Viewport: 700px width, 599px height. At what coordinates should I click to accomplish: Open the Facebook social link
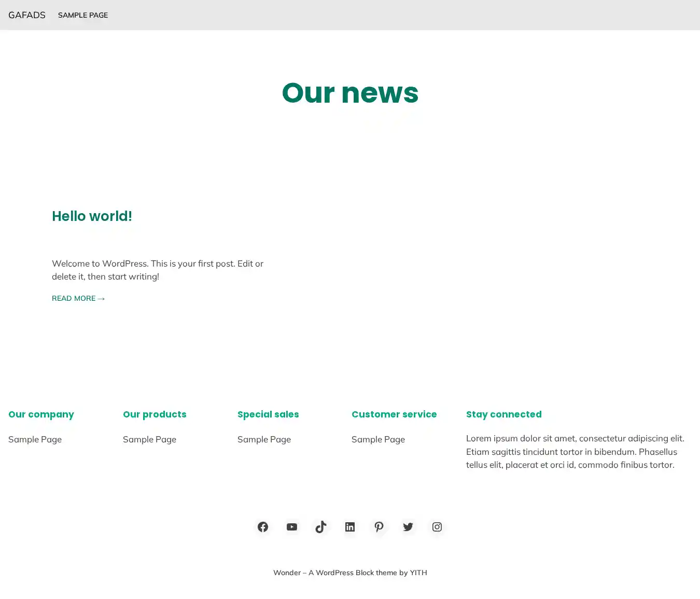click(263, 527)
